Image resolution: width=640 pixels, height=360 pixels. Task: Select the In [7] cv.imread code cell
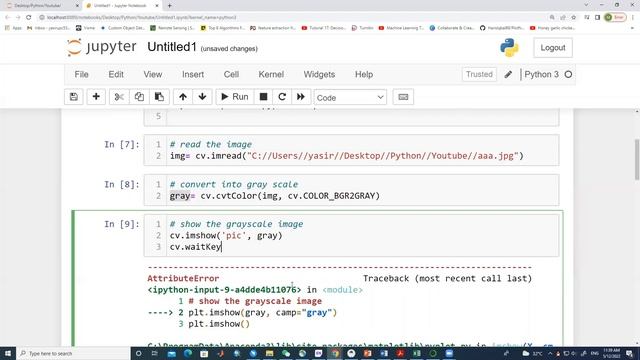(351, 150)
